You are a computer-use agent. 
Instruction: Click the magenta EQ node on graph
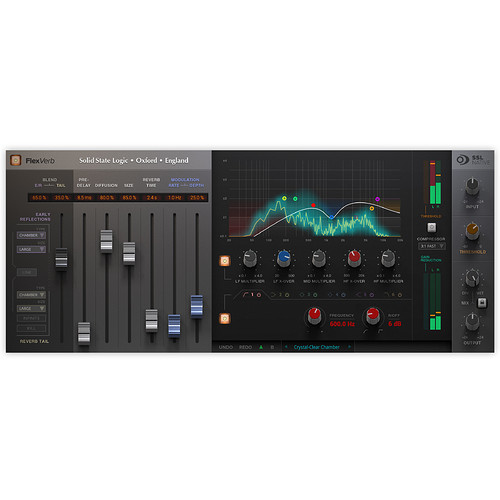tap(377, 199)
